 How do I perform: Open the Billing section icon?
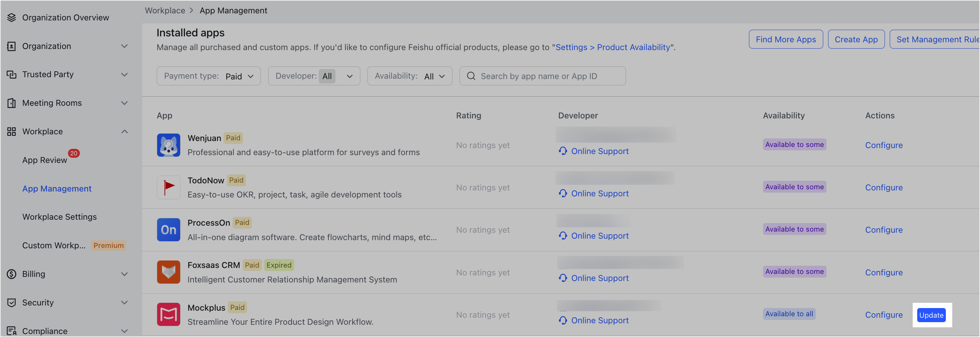click(x=11, y=274)
